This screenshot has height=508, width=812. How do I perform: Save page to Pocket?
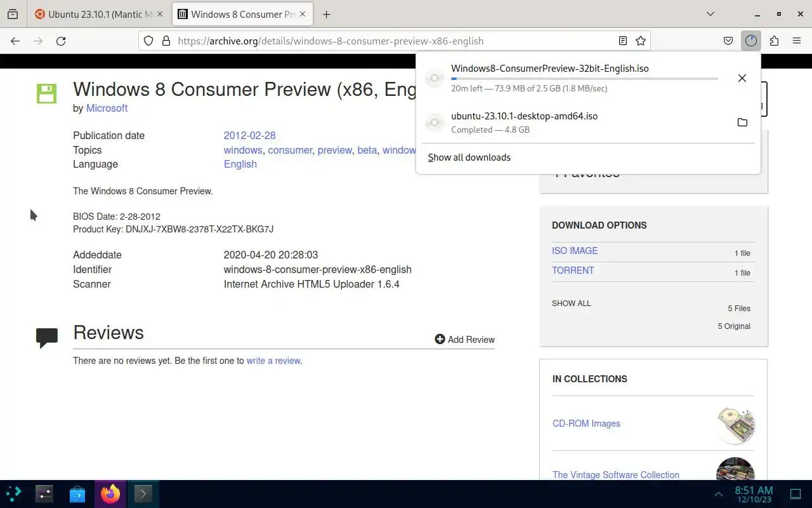pyautogui.click(x=728, y=41)
